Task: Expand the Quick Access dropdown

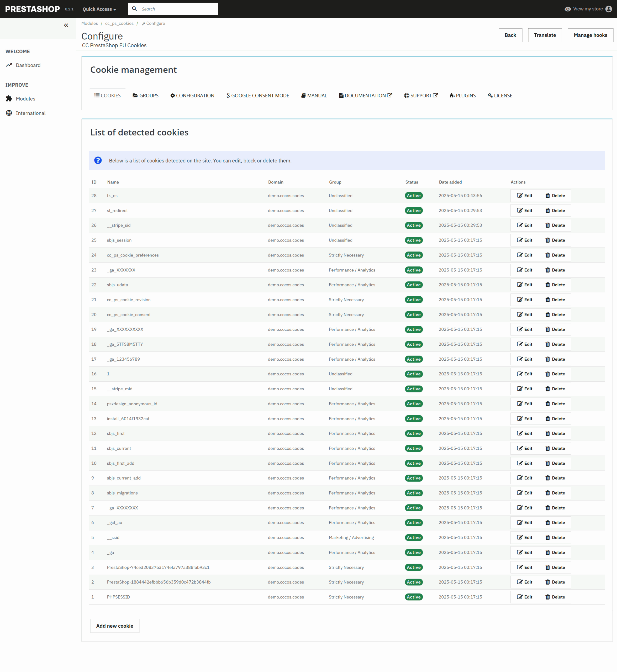Action: [99, 9]
